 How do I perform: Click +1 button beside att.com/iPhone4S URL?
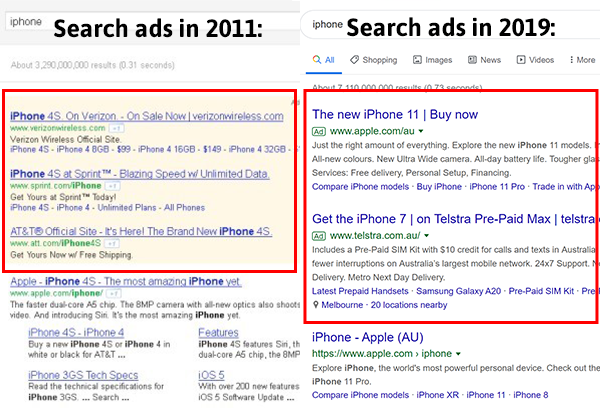tap(112, 243)
